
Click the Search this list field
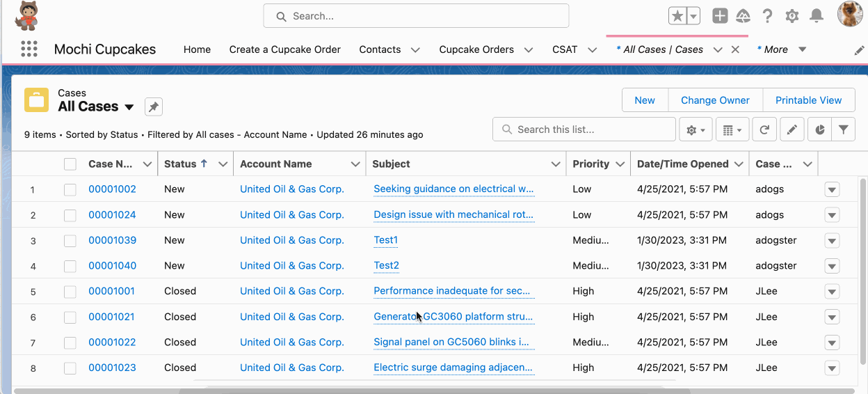coord(584,129)
